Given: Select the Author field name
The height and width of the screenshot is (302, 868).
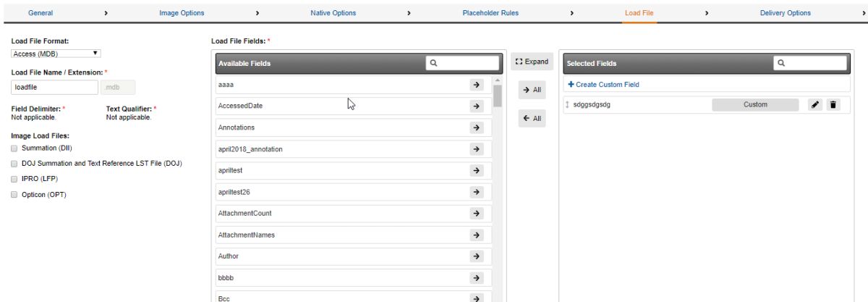Looking at the screenshot, I should click(229, 256).
